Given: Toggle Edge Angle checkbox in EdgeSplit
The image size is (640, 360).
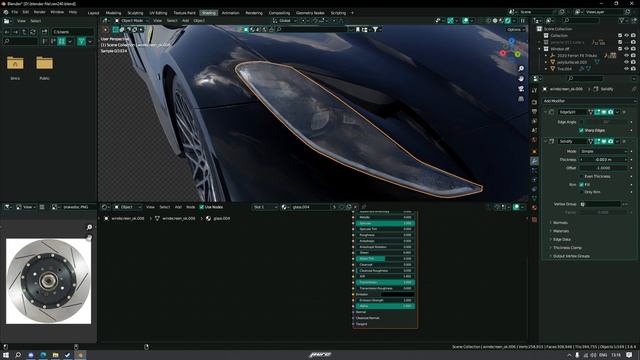Looking at the screenshot, I should (581, 122).
